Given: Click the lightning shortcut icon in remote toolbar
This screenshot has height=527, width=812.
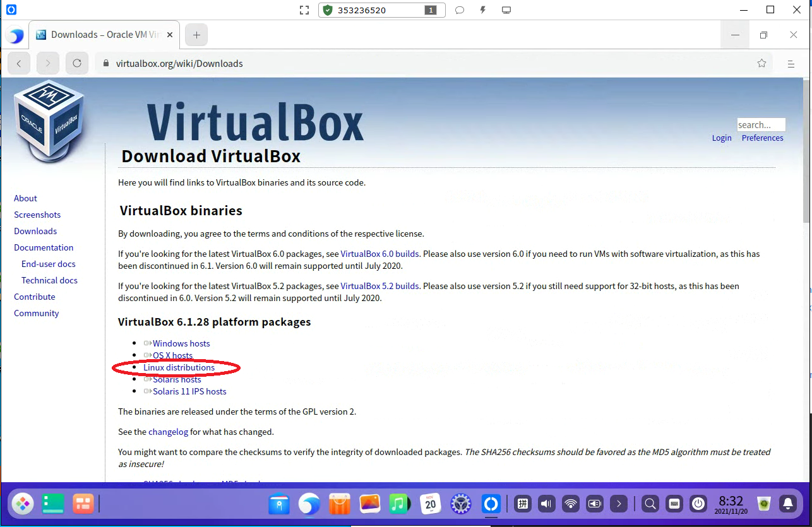Looking at the screenshot, I should pyautogui.click(x=483, y=10).
